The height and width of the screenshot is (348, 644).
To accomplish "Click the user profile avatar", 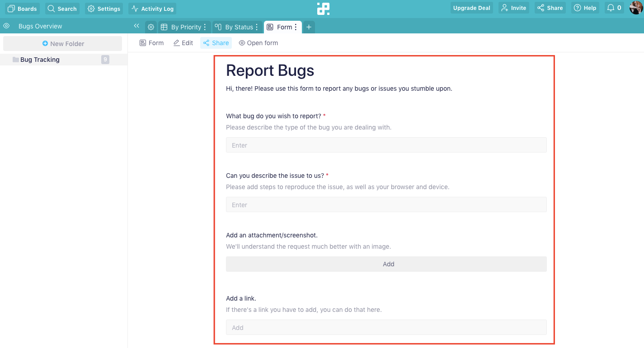I will [x=636, y=8].
